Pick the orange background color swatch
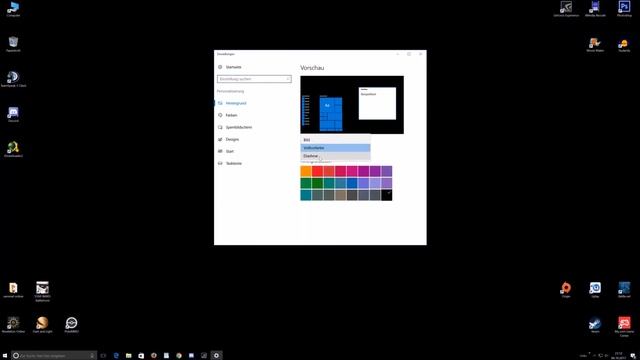The image size is (640, 360). [x=306, y=171]
